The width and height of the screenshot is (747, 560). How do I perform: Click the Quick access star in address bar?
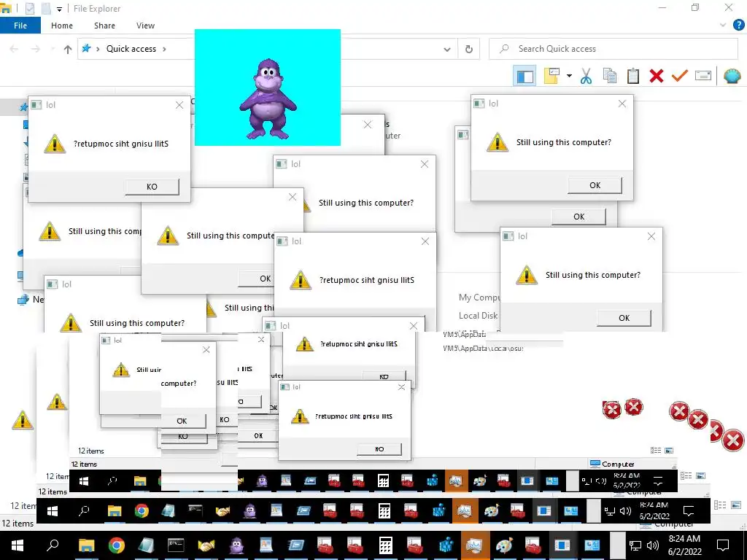pos(86,49)
